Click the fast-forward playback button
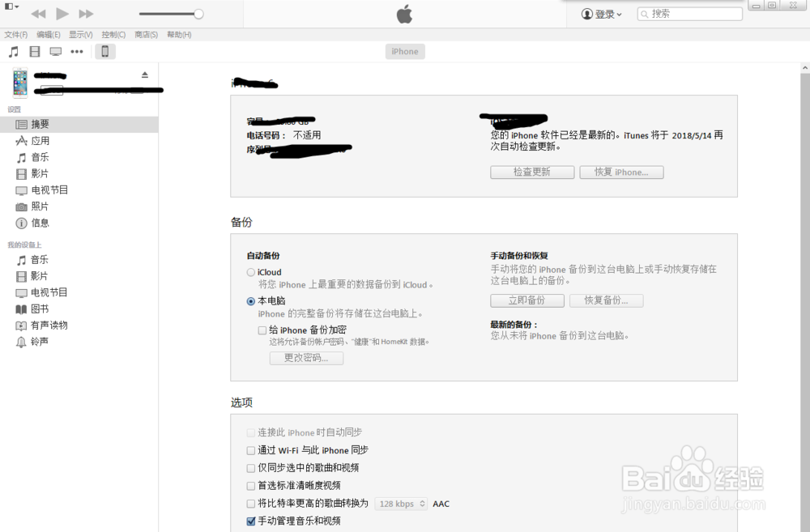Image resolution: width=810 pixels, height=532 pixels. click(86, 14)
